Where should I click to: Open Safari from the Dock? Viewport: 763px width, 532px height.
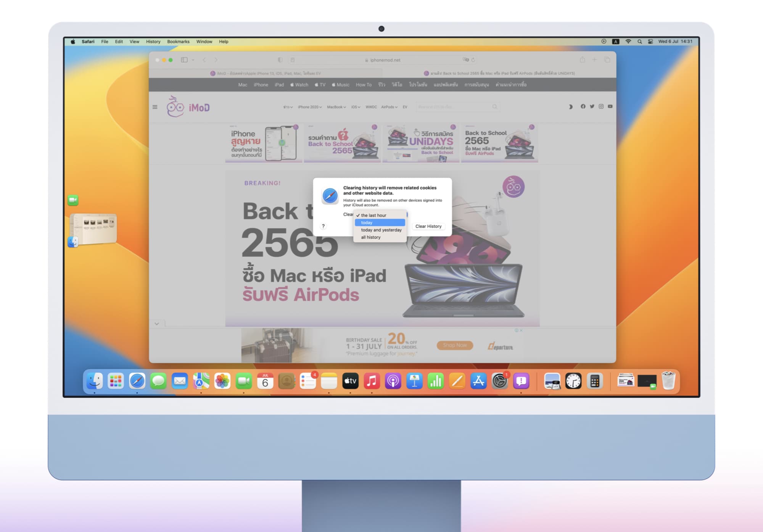pyautogui.click(x=137, y=381)
